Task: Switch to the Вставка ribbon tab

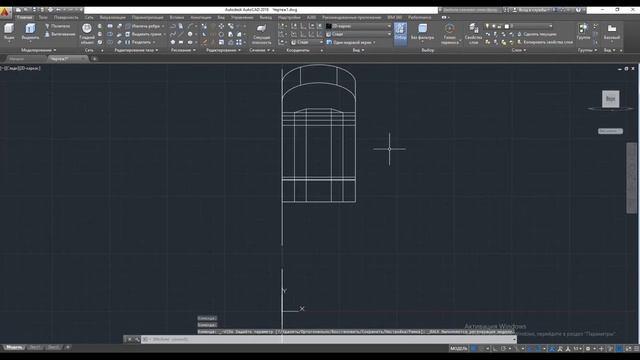Action: point(177,18)
